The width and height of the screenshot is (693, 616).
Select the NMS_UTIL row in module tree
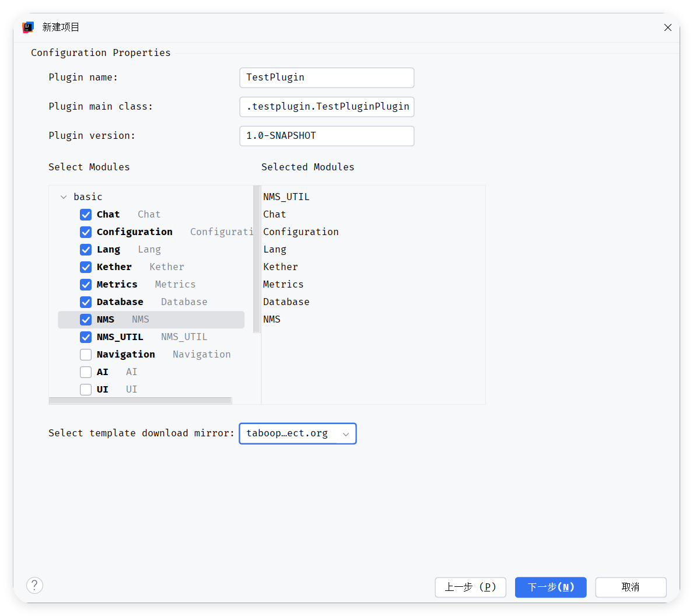[x=120, y=337]
